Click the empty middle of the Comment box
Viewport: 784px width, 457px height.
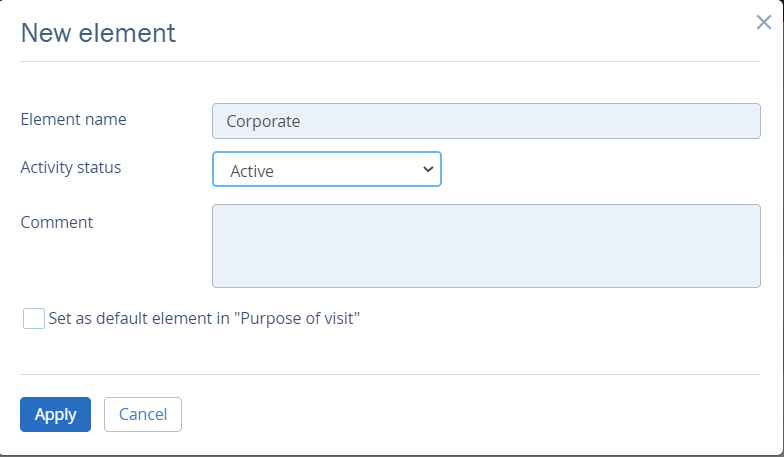(x=486, y=246)
